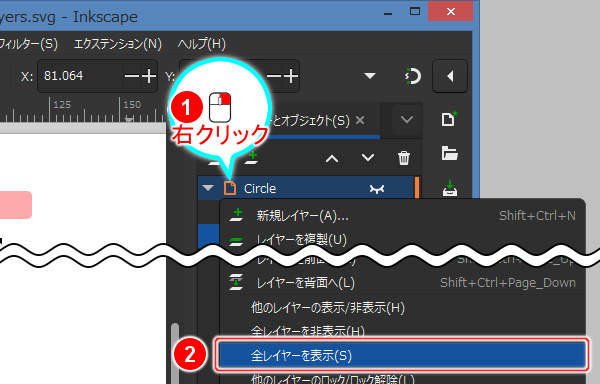Viewport: 600px width, 384px height.
Task: Close the Layers and Objects tab
Action: coord(360,121)
